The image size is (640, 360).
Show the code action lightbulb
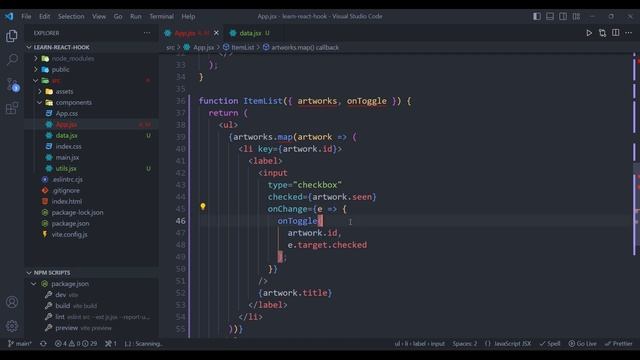pyautogui.click(x=203, y=207)
